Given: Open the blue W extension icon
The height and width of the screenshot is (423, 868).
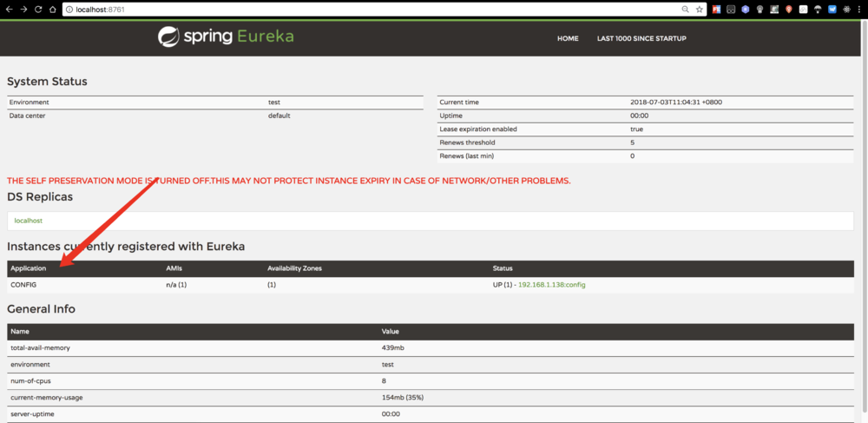Looking at the screenshot, I should tap(832, 10).
